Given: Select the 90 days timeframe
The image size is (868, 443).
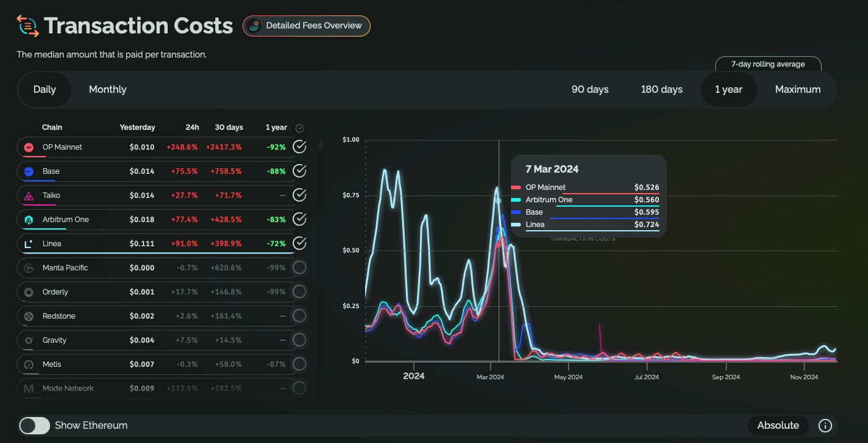Looking at the screenshot, I should point(590,90).
